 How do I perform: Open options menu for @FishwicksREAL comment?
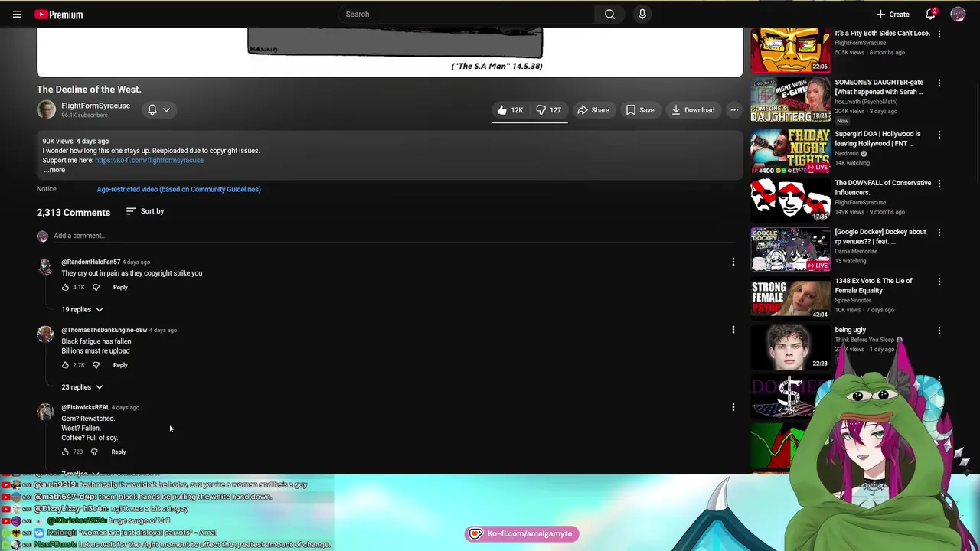tap(733, 407)
